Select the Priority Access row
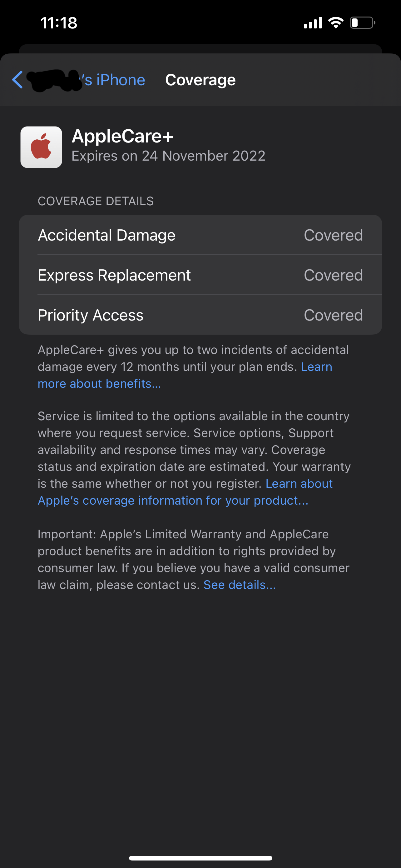 pos(91,315)
